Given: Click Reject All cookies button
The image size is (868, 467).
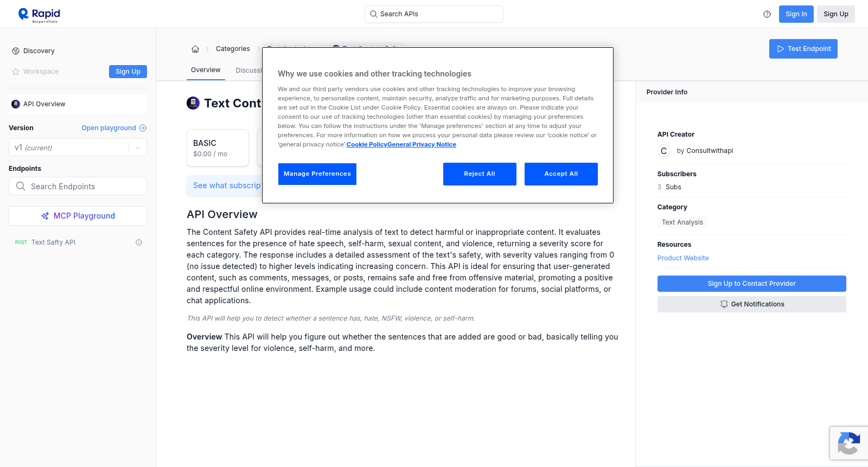Looking at the screenshot, I should click(480, 174).
